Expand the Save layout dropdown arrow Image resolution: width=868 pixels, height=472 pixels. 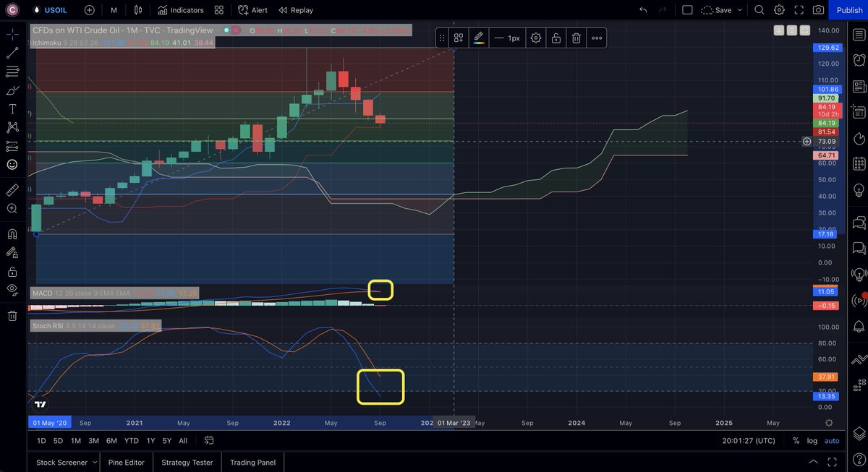(739, 10)
